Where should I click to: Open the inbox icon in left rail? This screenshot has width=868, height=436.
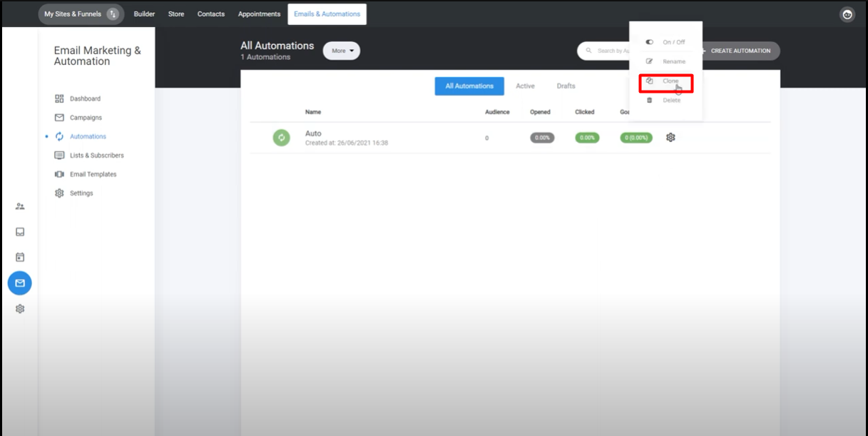coord(20,232)
